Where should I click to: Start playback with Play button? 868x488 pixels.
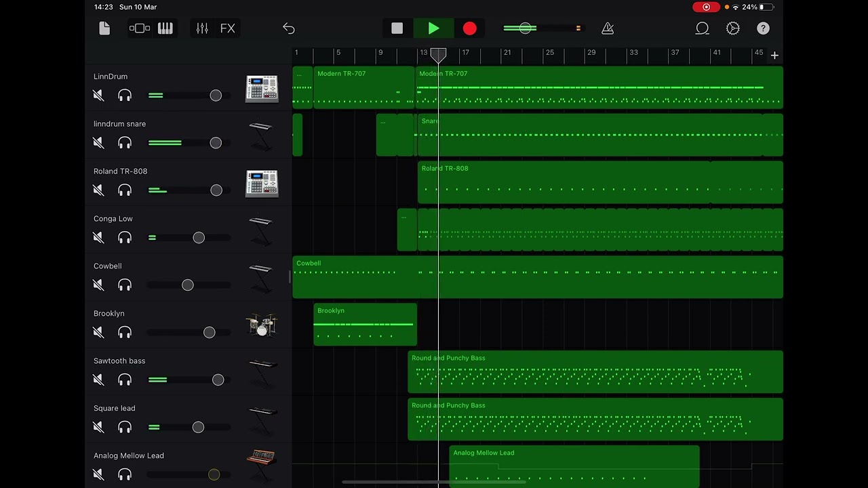pos(434,28)
